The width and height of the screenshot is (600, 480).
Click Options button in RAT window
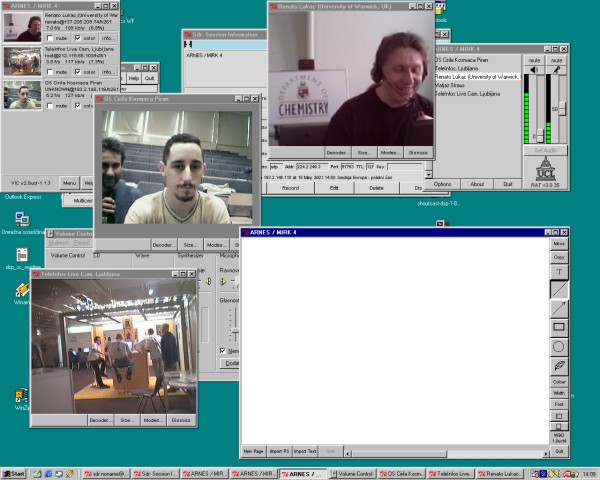442,184
